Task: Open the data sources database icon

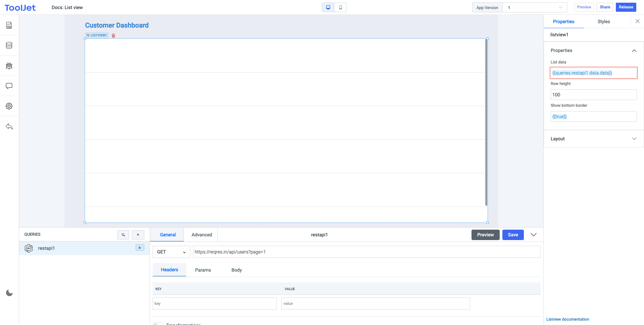Action: click(9, 45)
